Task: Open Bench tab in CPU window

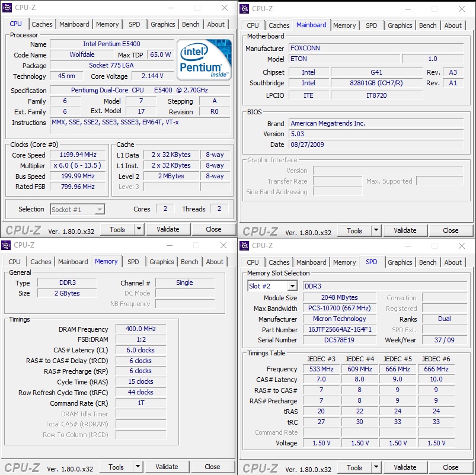Action: pyautogui.click(x=191, y=24)
